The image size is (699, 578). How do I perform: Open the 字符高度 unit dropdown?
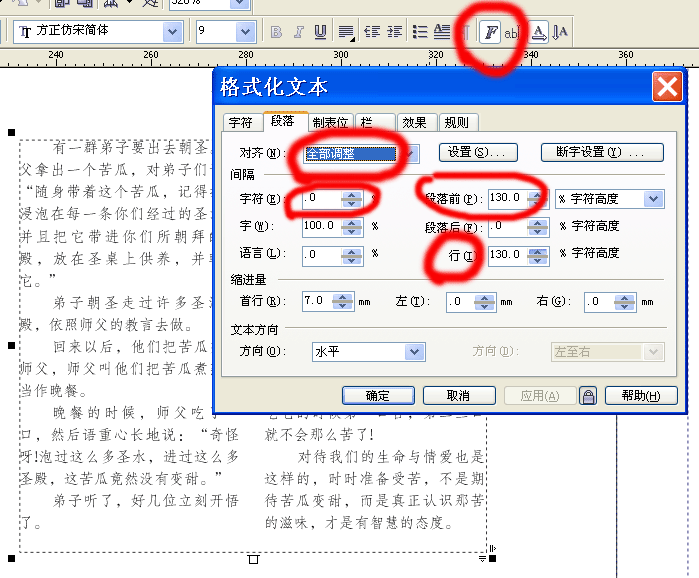click(653, 199)
